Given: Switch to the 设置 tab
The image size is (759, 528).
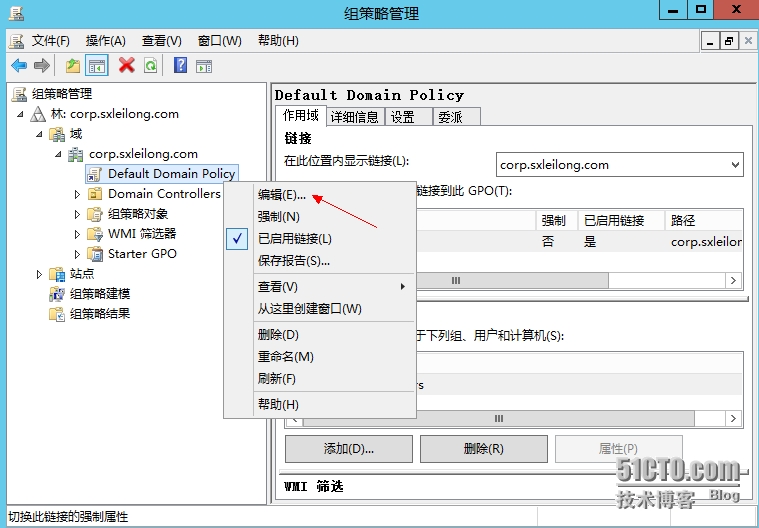Looking at the screenshot, I should (x=409, y=117).
